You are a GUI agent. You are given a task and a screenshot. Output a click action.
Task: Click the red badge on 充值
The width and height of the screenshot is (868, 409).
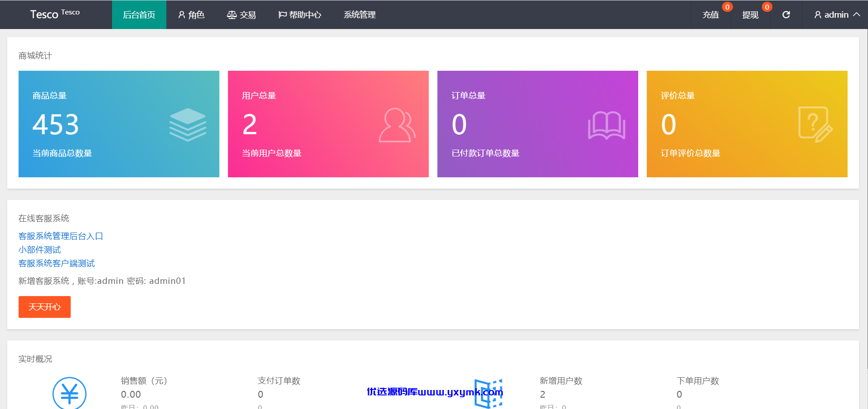click(x=727, y=7)
